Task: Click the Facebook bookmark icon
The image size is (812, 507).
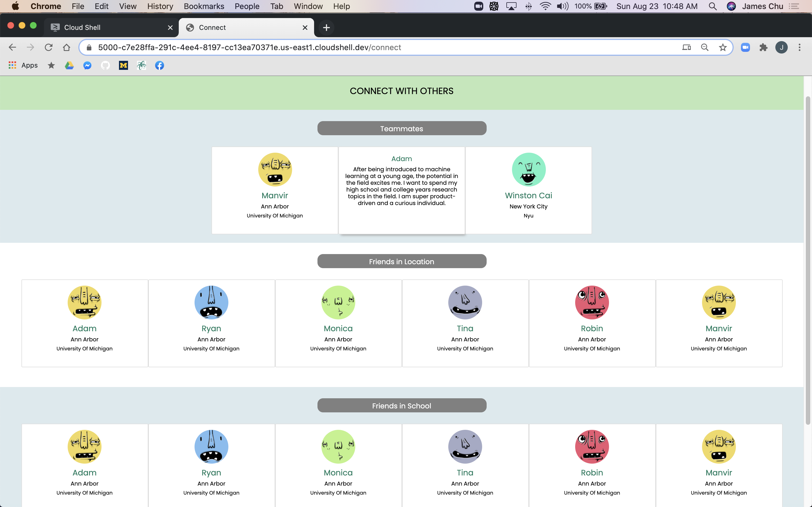Action: click(159, 65)
